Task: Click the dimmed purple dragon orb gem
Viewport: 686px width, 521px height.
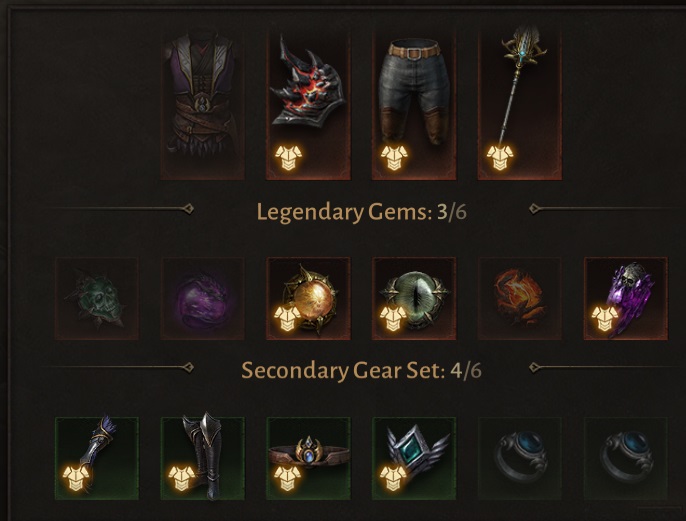Action: [202, 299]
